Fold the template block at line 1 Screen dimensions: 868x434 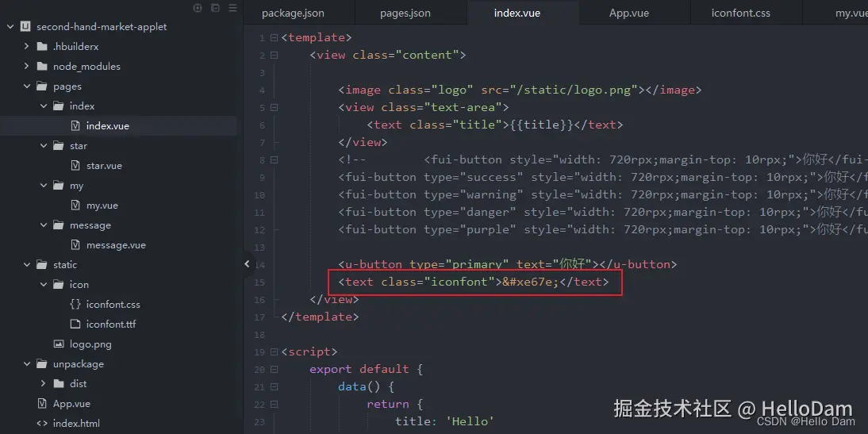click(274, 37)
